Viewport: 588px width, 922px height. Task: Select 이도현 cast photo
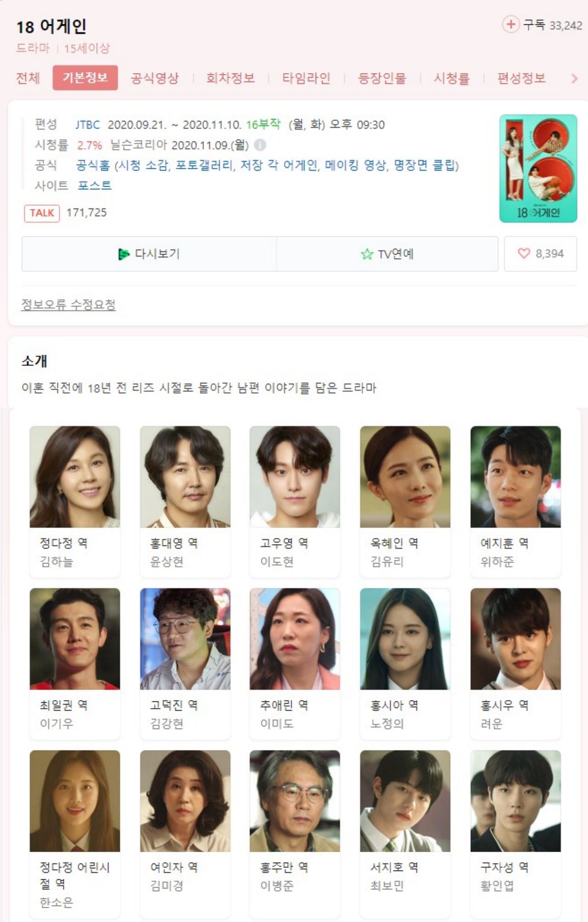pyautogui.click(x=295, y=477)
